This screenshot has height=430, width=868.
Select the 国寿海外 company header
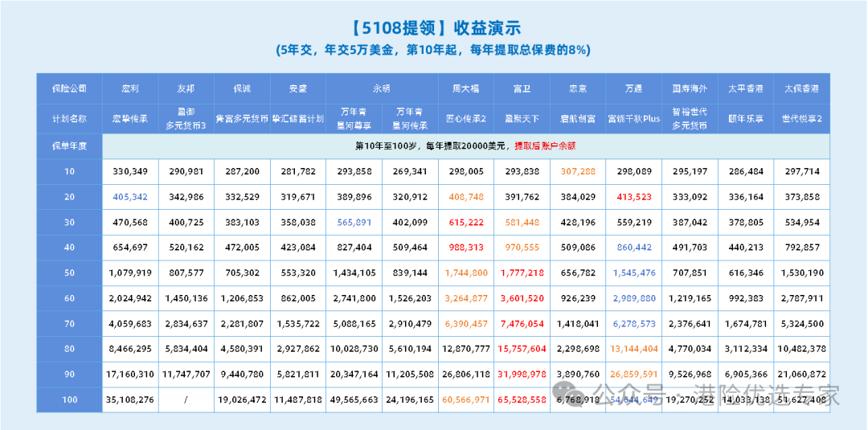690,88
